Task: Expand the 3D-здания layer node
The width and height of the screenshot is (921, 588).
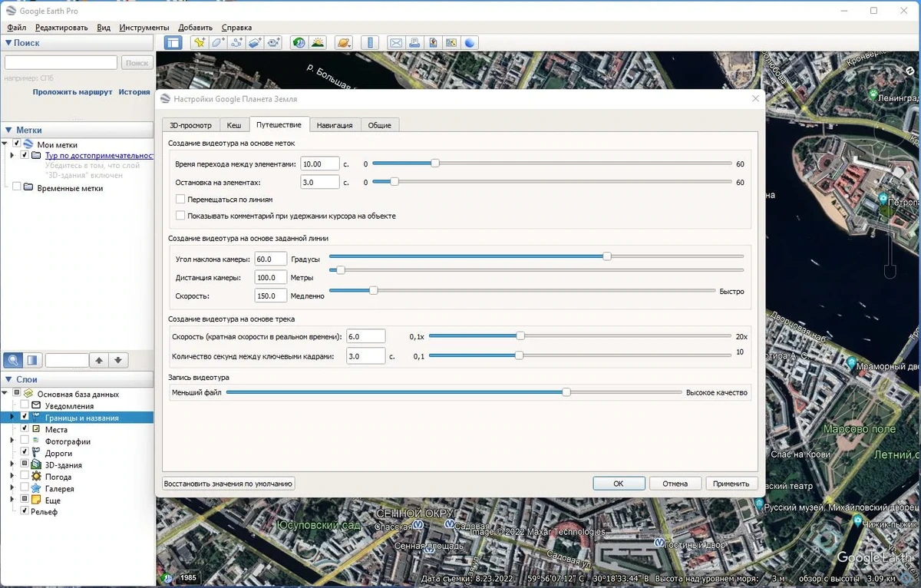Action: (x=12, y=464)
